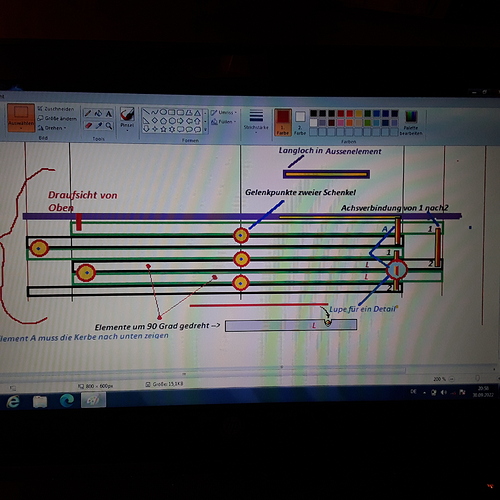
Task: Select the five-point star shape
Action: [x=163, y=129]
